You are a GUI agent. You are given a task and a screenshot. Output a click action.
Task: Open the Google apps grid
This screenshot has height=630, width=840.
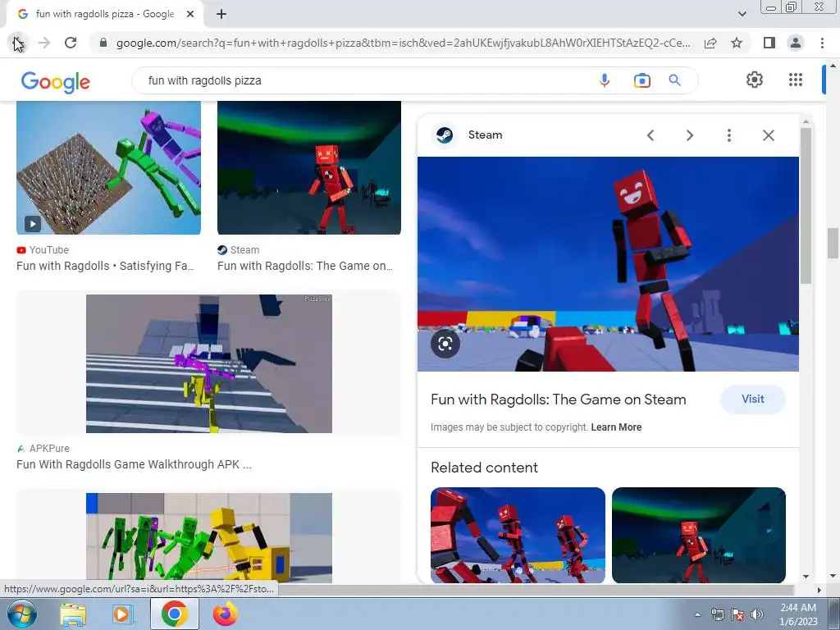coord(796,80)
